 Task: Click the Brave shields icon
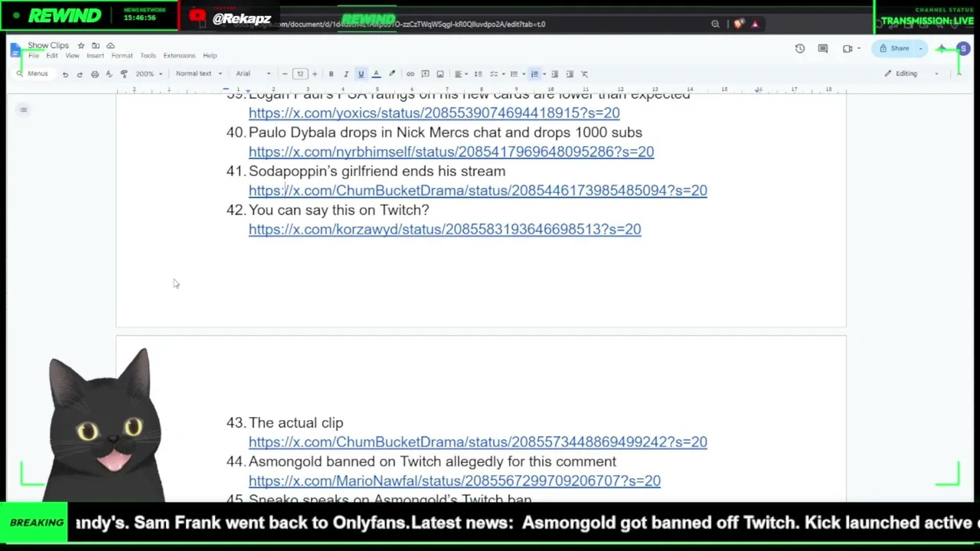click(737, 24)
